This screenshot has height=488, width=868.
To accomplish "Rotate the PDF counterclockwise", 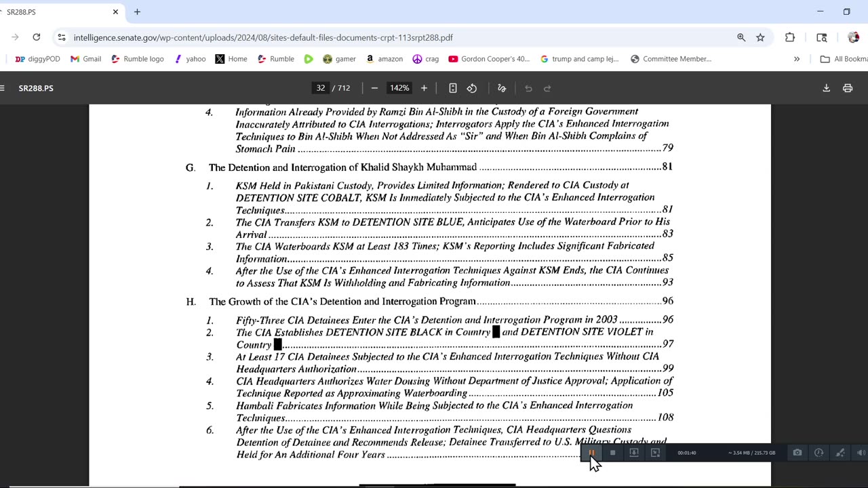I will tap(472, 88).
